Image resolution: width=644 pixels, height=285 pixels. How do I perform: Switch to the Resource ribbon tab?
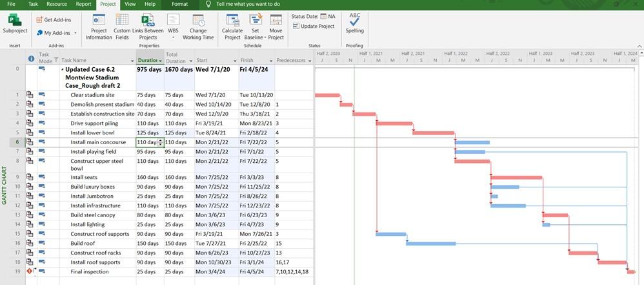pyautogui.click(x=57, y=4)
